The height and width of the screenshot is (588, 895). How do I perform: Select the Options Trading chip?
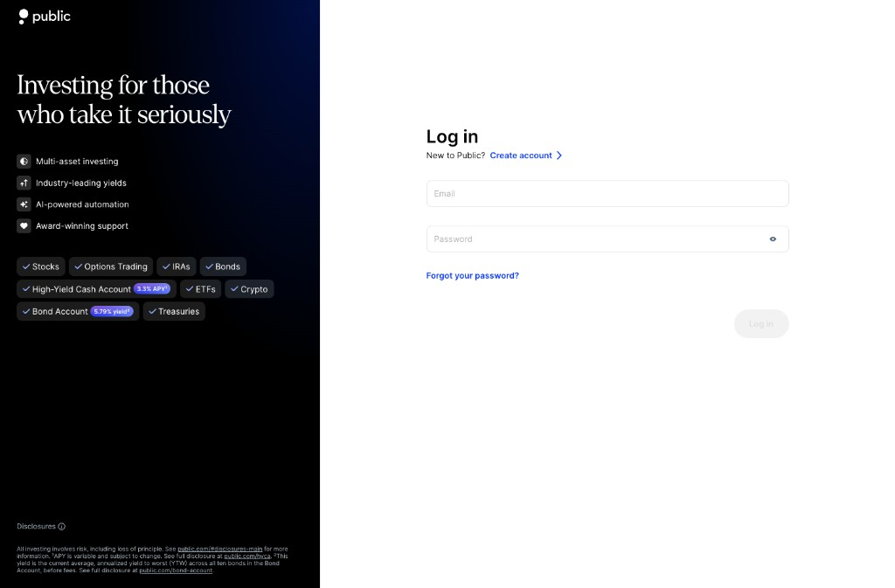(x=111, y=266)
